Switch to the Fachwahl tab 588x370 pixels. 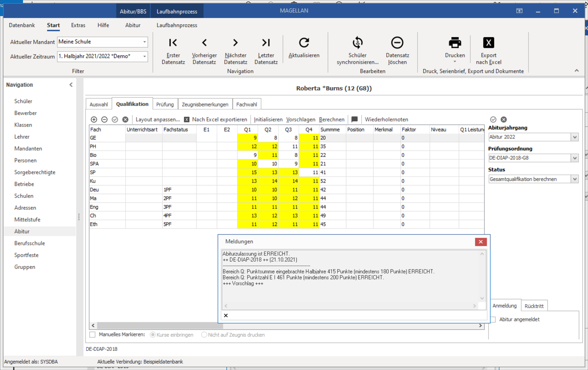[247, 104]
